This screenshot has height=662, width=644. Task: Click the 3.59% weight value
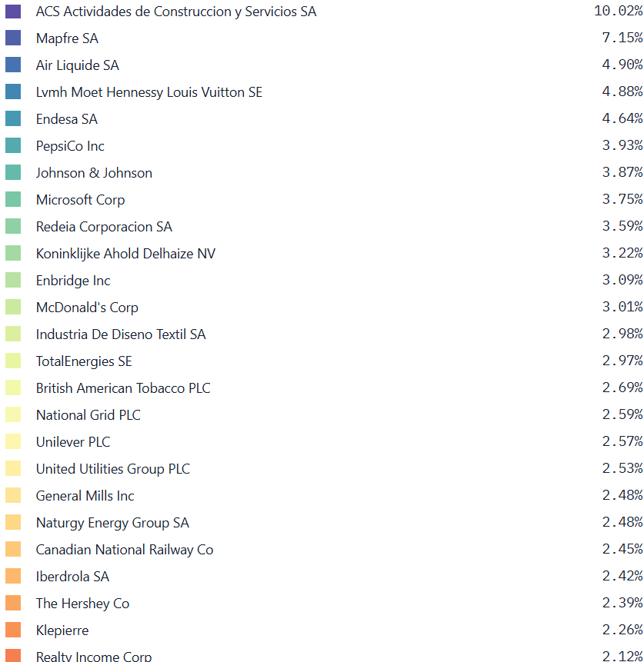coord(622,226)
